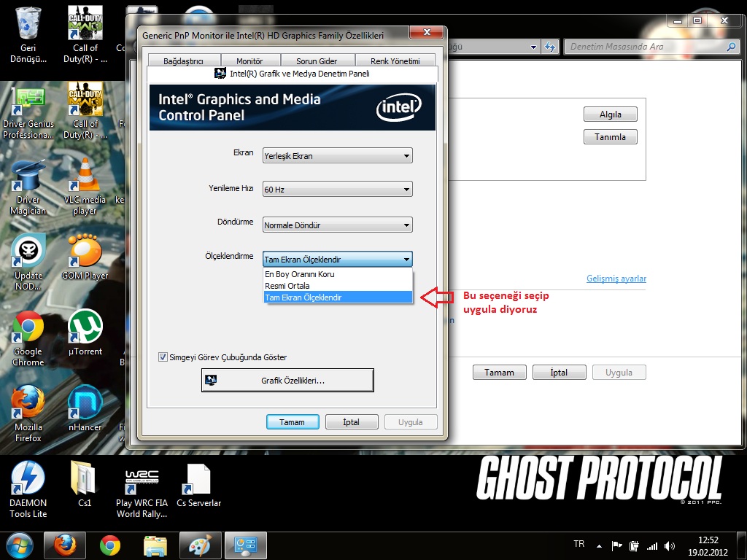Image resolution: width=747 pixels, height=560 pixels.
Task: Open the Ekran dropdown
Action: point(337,156)
